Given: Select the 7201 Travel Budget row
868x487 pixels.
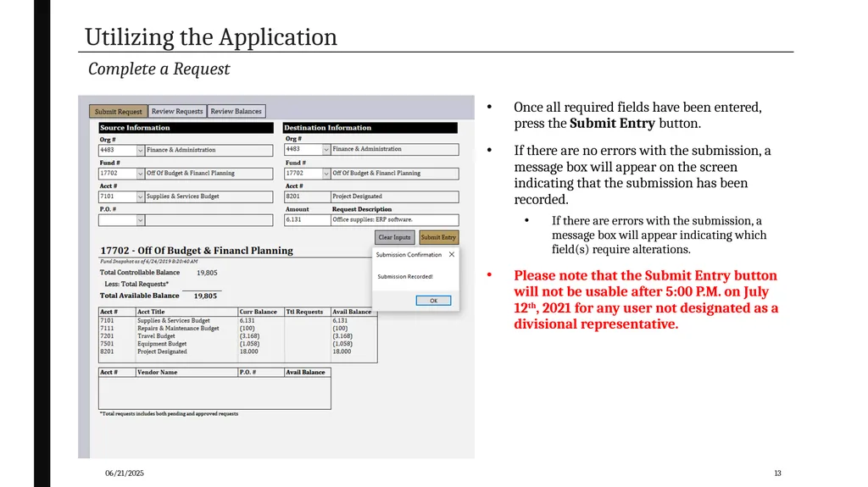Looking at the screenshot, I should [x=238, y=336].
